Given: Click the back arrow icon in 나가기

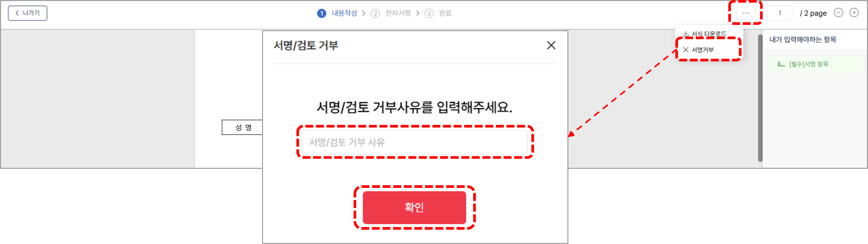Looking at the screenshot, I should coord(17,13).
